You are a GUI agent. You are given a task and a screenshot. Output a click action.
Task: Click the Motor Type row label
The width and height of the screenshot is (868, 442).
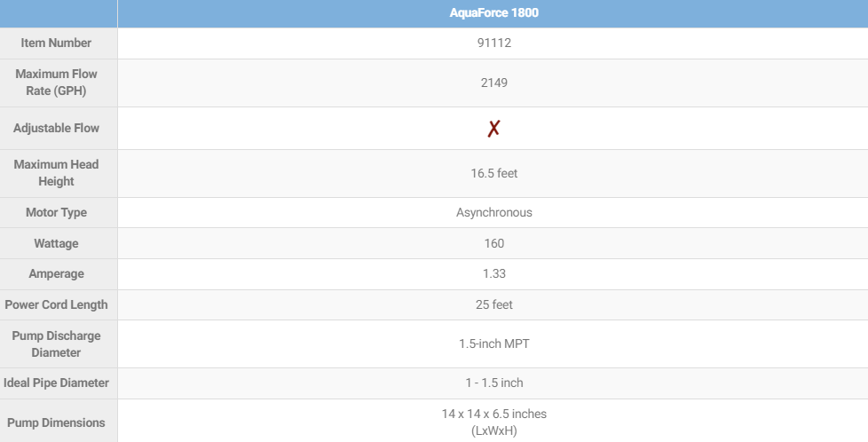click(56, 212)
